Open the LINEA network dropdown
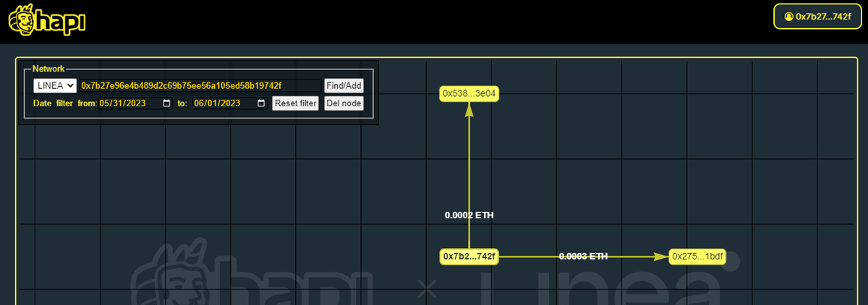 pos(55,85)
